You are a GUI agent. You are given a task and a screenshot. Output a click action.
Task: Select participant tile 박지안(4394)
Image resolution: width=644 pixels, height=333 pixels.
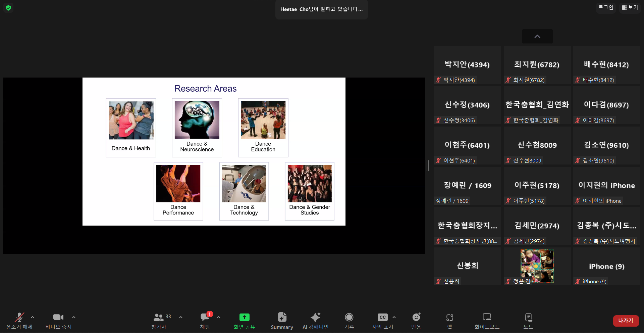(468, 65)
